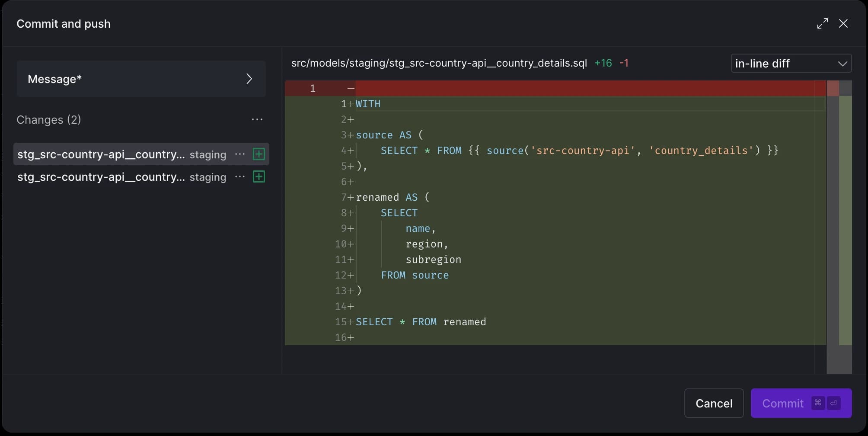This screenshot has height=436, width=868.
Task: Open the in-line diff dropdown
Action: [x=791, y=63]
